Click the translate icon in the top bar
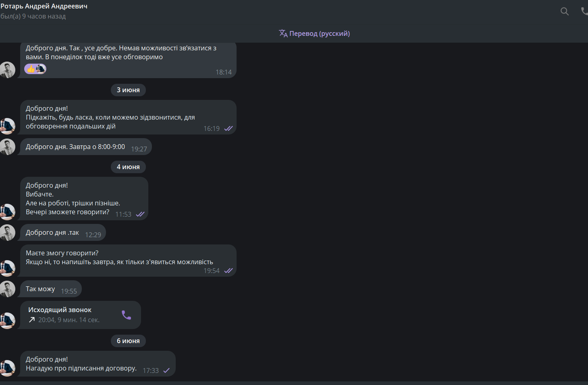Viewport: 588px width, 385px height. [x=283, y=33]
